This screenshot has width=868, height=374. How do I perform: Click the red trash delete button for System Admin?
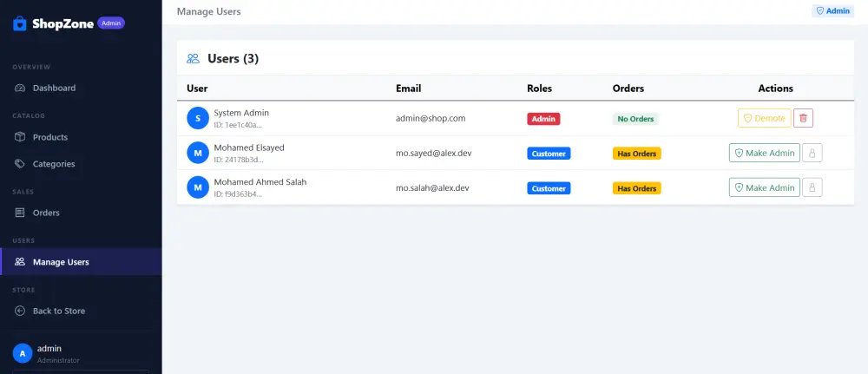click(803, 118)
